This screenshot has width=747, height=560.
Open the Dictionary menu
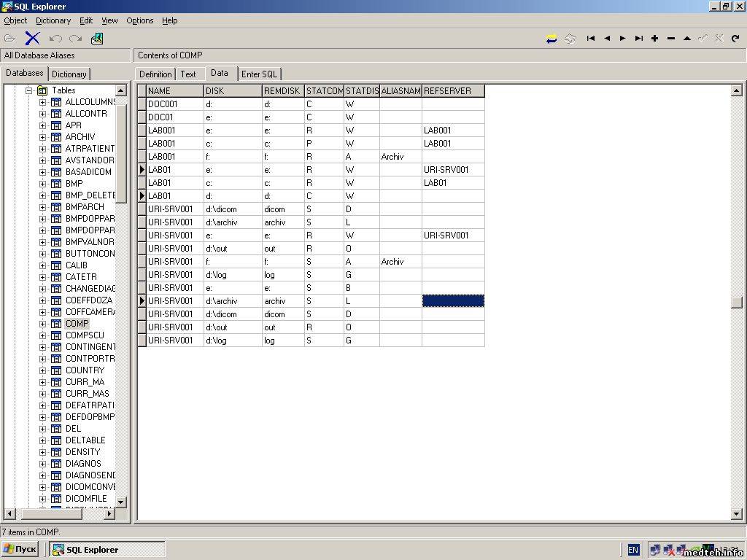tap(53, 20)
